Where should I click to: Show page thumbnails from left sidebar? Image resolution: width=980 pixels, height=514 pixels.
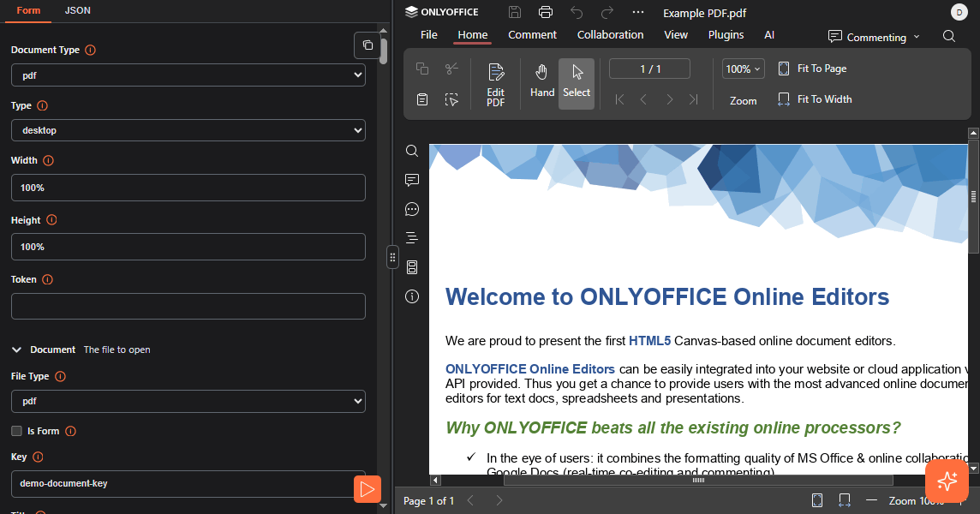point(412,267)
